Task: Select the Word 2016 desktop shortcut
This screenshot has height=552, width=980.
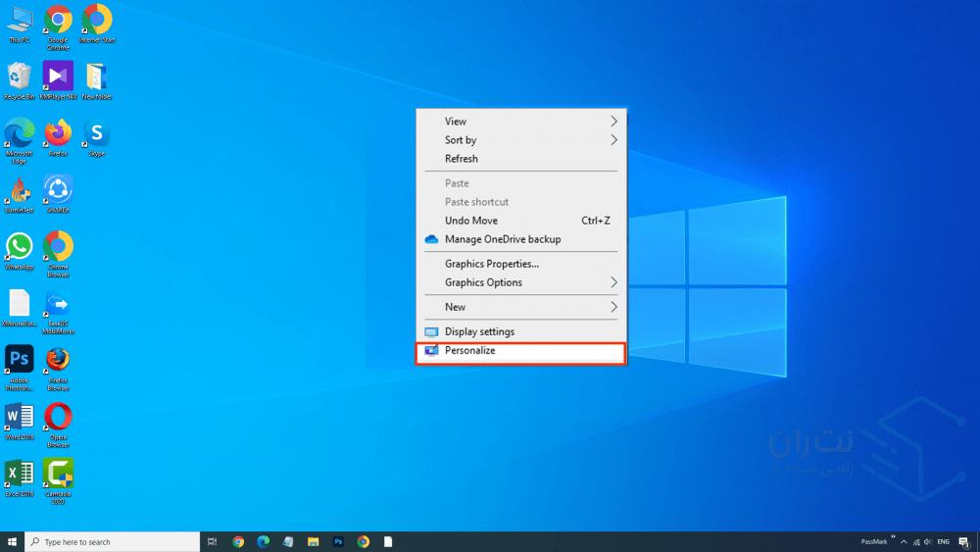Action: point(20,422)
